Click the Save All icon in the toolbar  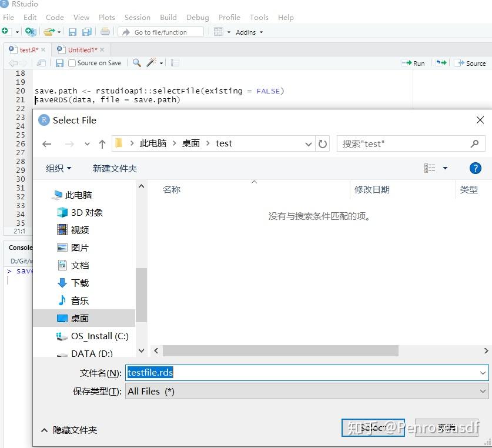pyautogui.click(x=86, y=31)
